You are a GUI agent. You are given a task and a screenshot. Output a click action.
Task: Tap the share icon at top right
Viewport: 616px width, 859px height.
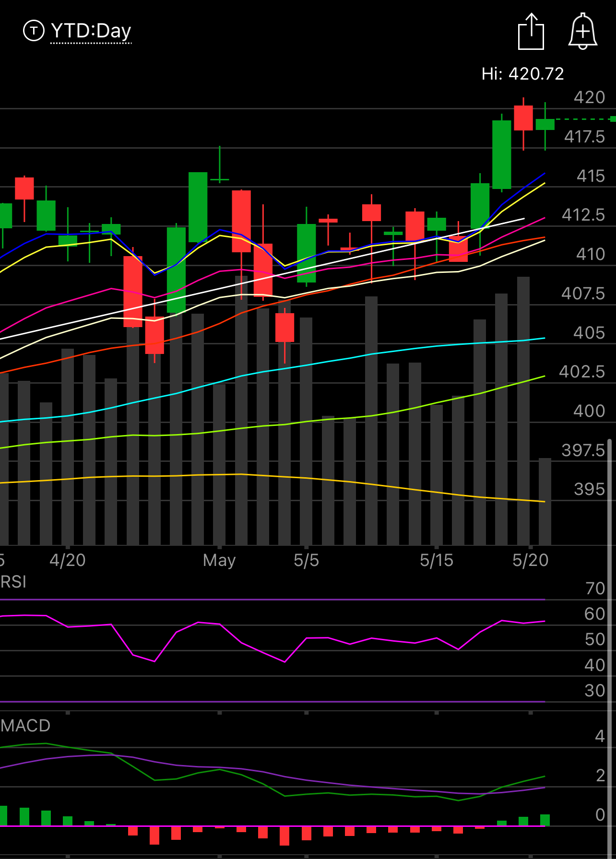click(x=531, y=32)
